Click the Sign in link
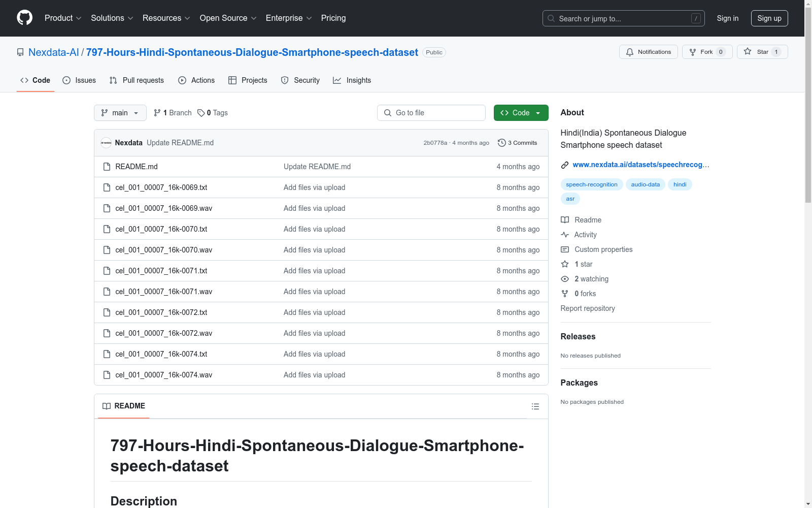The height and width of the screenshot is (508, 812). (x=728, y=18)
